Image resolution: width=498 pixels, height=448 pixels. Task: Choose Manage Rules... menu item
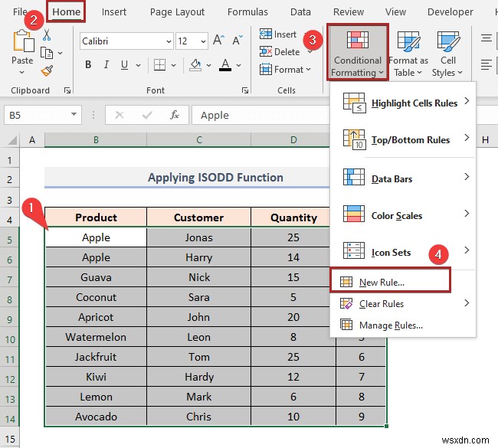click(x=403, y=325)
